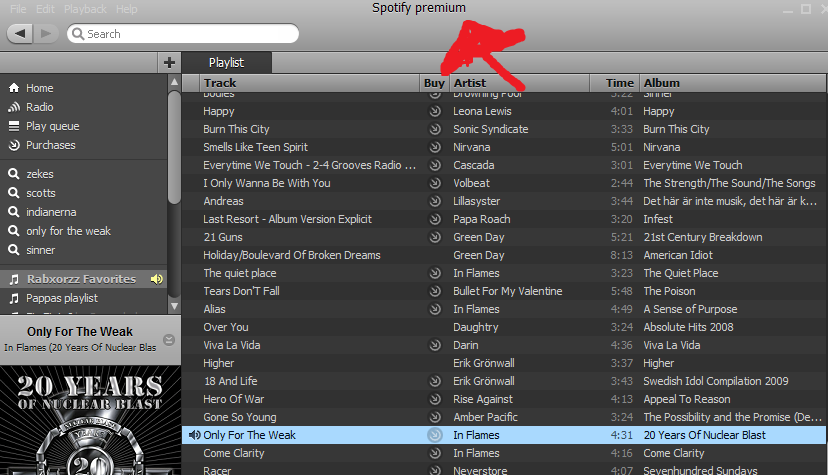The image size is (828, 475).
Task: Click the add new playlist plus button
Action: point(169,62)
